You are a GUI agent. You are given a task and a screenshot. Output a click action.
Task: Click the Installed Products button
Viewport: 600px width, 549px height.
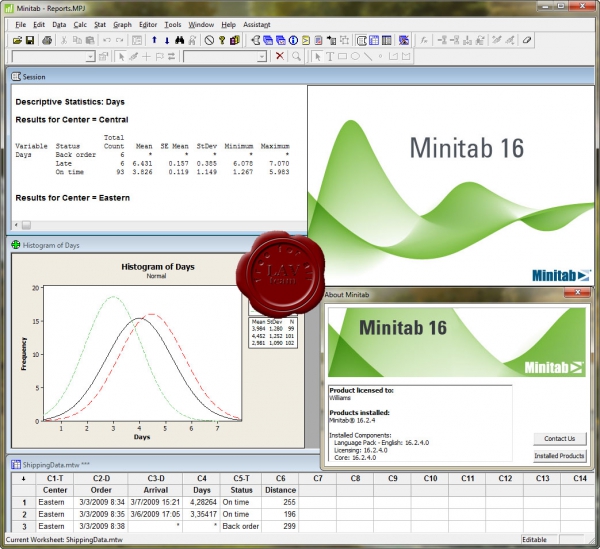coord(559,456)
